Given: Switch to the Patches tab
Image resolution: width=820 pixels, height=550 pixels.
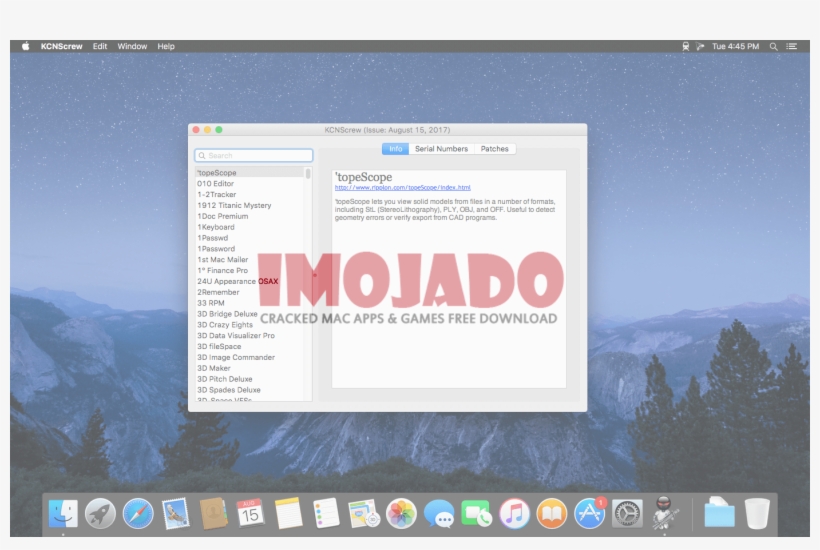Looking at the screenshot, I should 495,149.
